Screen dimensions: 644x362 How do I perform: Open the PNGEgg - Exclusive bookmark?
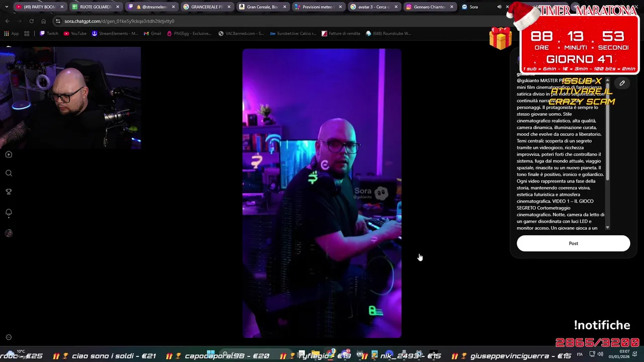click(189, 34)
